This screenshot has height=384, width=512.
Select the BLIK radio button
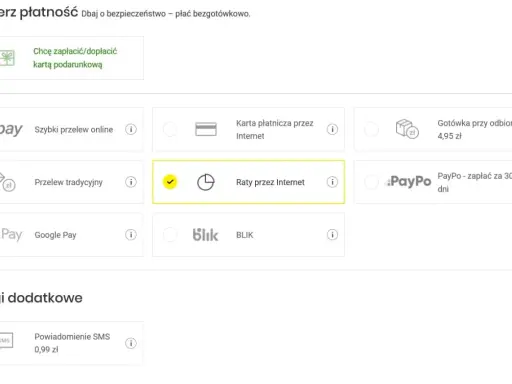coord(170,235)
